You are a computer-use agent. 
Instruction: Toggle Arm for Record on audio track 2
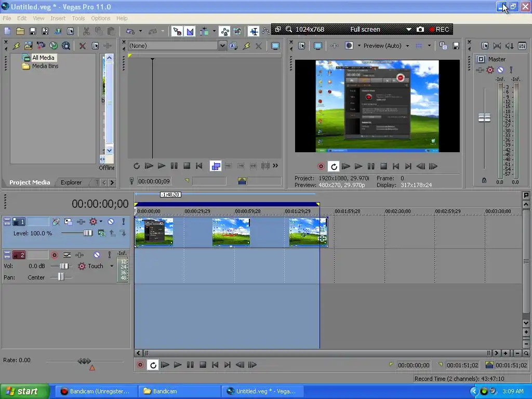click(x=54, y=255)
